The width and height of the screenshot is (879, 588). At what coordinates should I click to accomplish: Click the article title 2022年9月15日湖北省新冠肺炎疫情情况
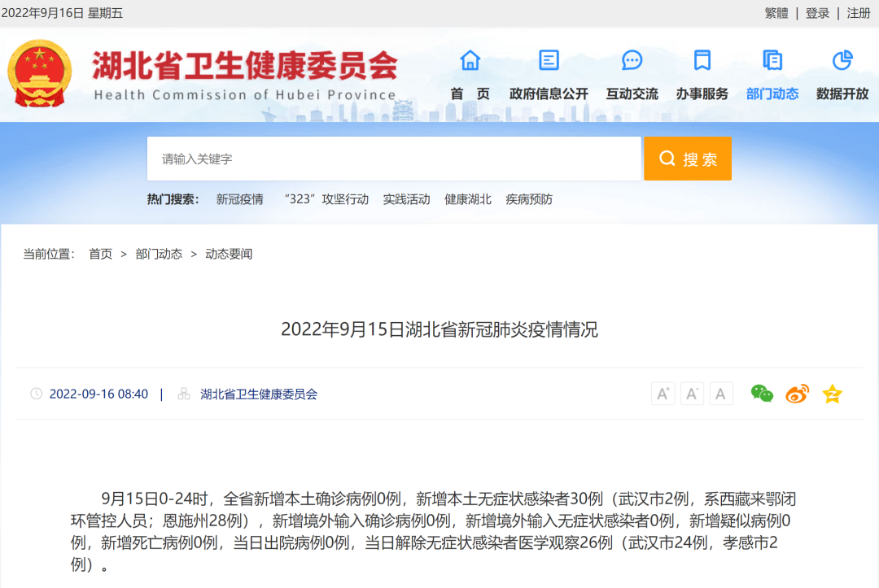pyautogui.click(x=439, y=329)
